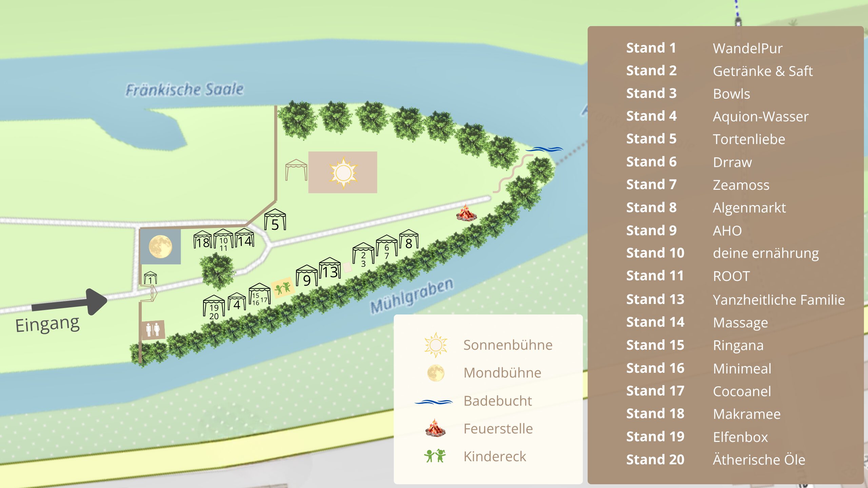This screenshot has width=868, height=488.
Task: Click deine ernährung entry
Action: [x=766, y=253]
